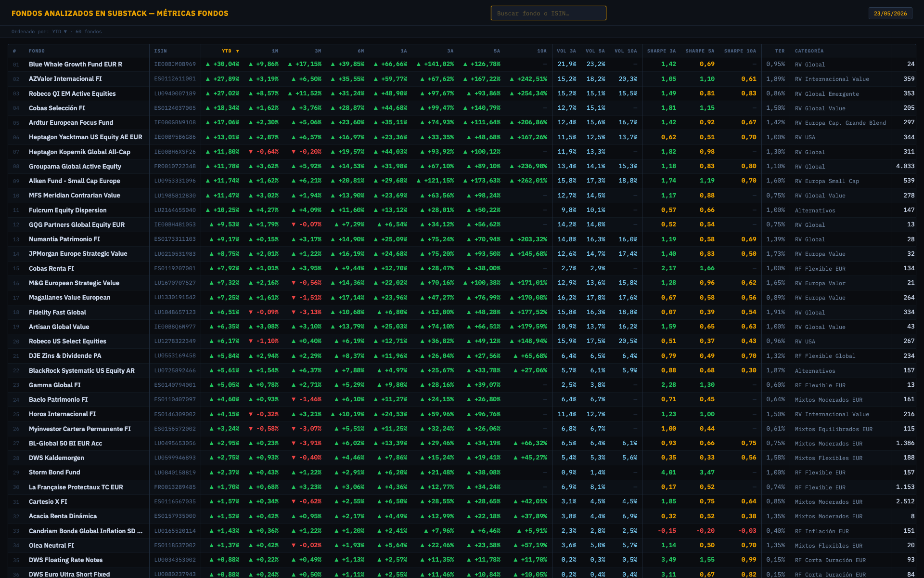The width and height of the screenshot is (924, 578).
Task: Sort by the 1M column header
Action: coord(275,51)
